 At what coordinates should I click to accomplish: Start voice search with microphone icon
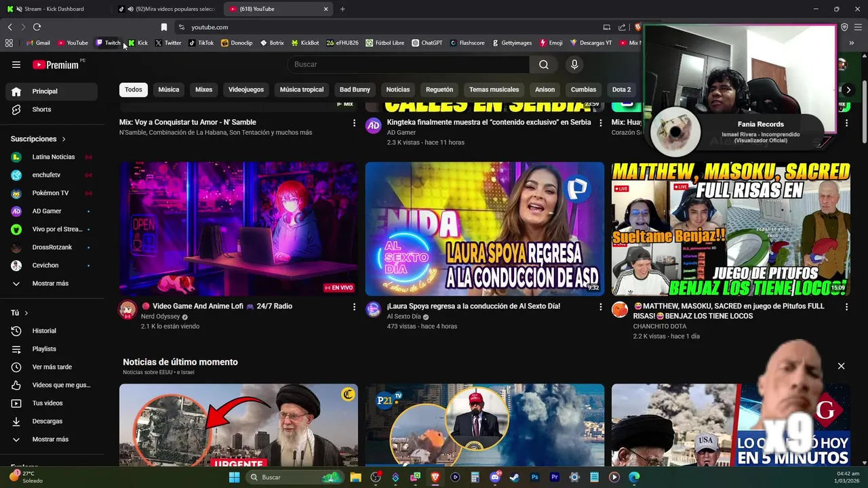click(574, 64)
